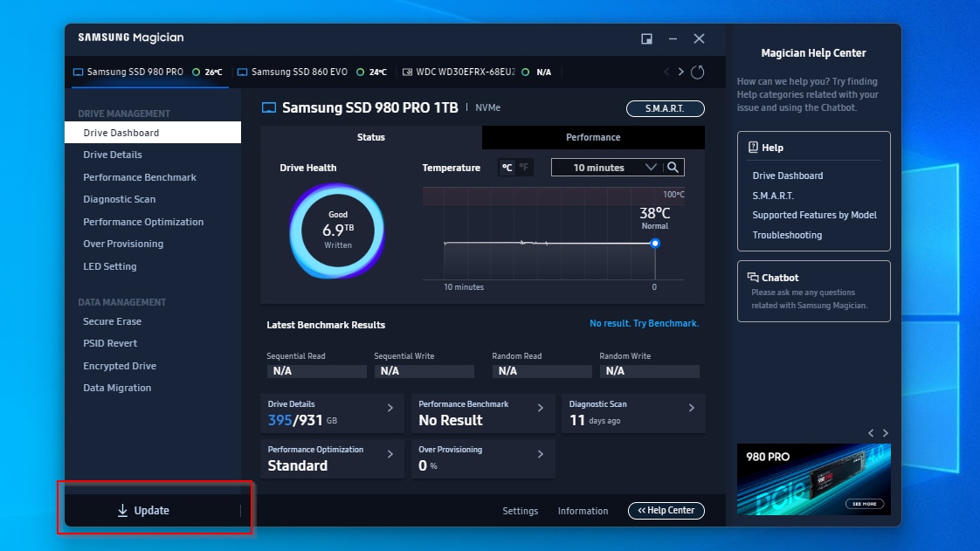The width and height of the screenshot is (980, 551).
Task: Collapse the Help Center panel button
Action: coord(666,510)
